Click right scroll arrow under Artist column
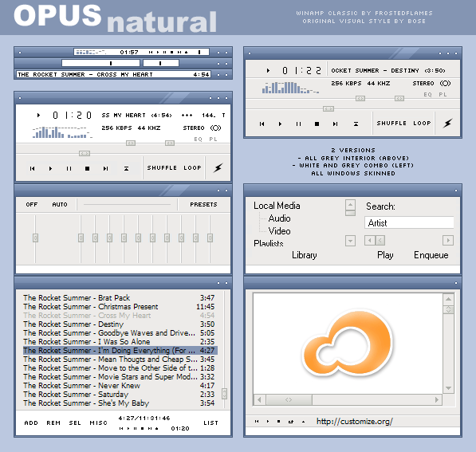Viewport: 476px width, 452px height. [448, 241]
